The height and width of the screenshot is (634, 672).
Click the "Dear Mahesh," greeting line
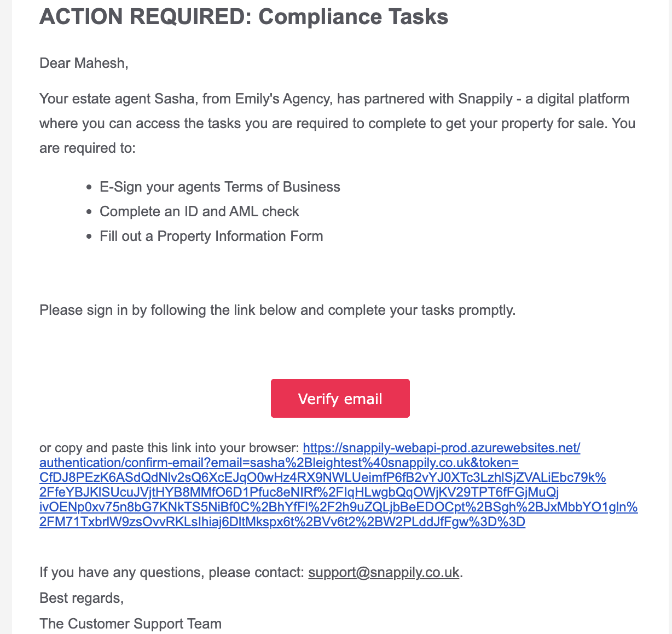[84, 63]
